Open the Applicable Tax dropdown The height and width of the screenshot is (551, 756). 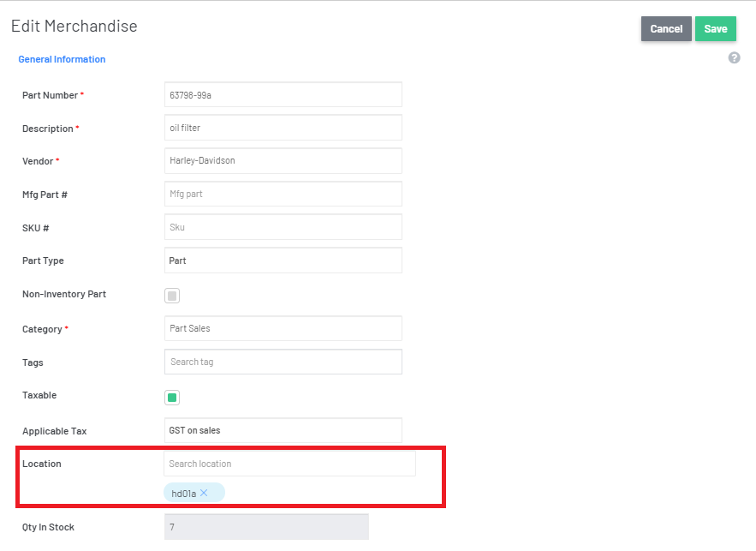pos(283,430)
